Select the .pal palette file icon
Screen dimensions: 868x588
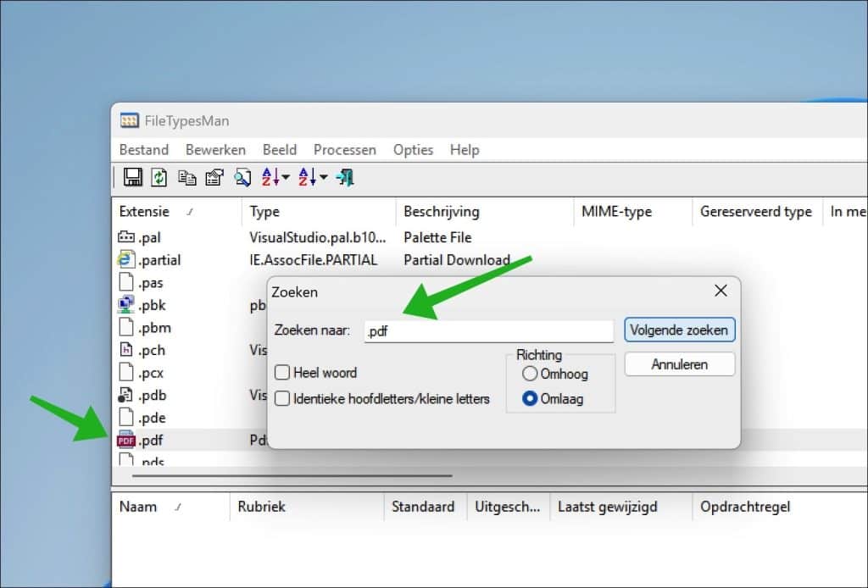point(126,236)
